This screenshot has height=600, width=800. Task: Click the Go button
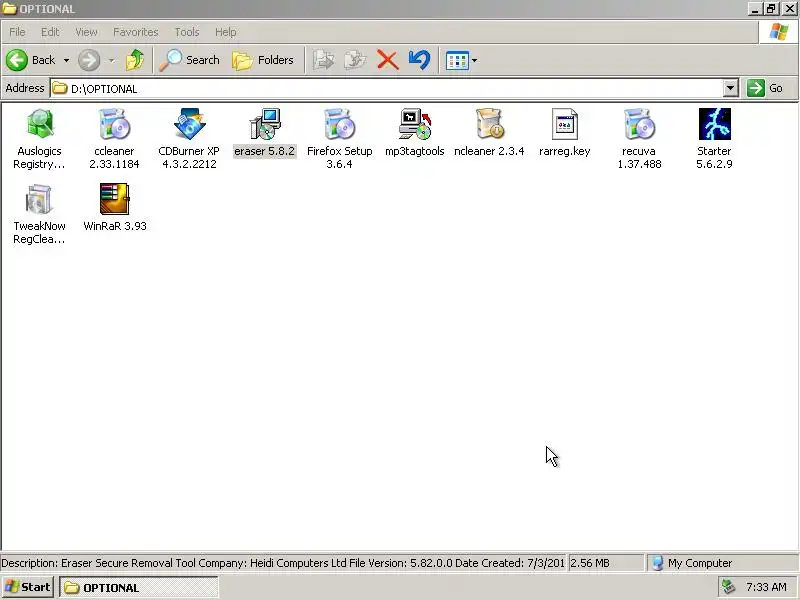click(765, 88)
